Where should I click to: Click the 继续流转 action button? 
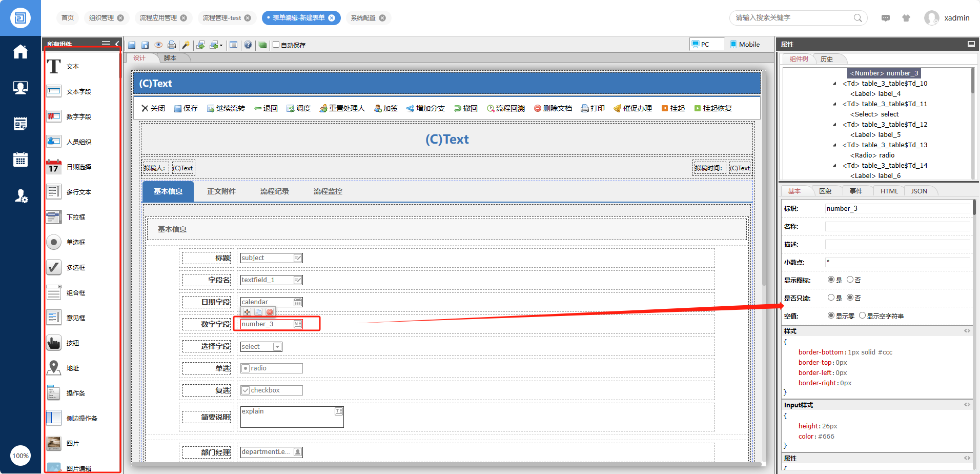point(226,108)
